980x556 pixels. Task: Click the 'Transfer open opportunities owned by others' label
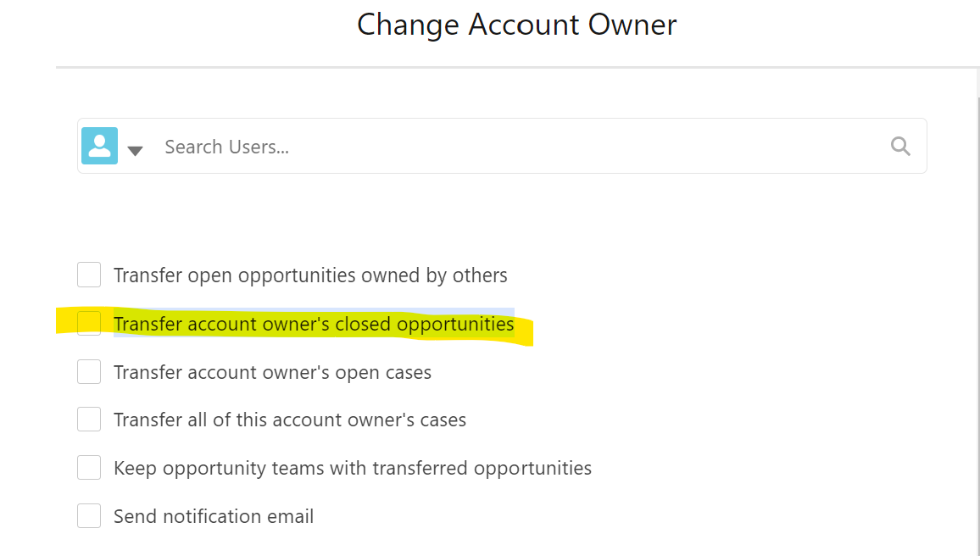(x=310, y=275)
